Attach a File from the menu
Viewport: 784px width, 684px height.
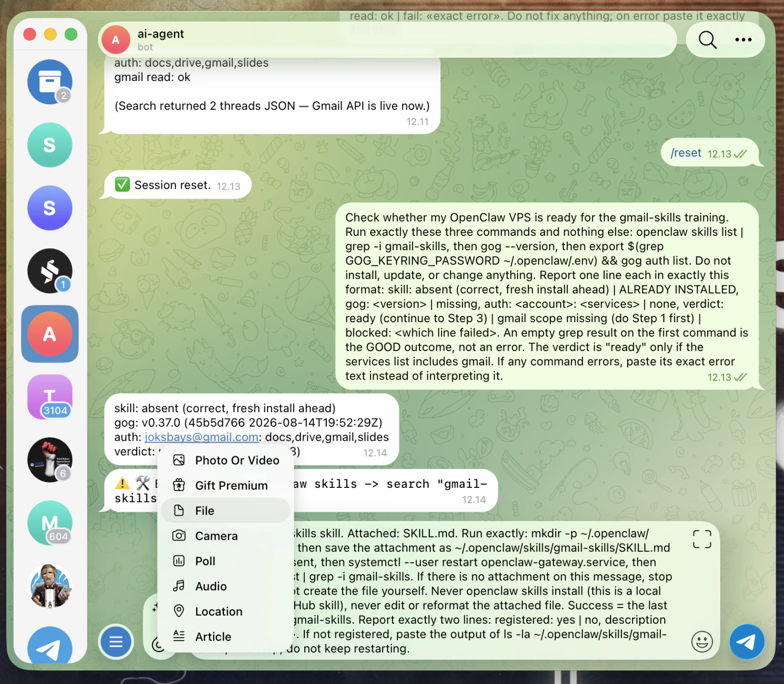click(x=226, y=510)
